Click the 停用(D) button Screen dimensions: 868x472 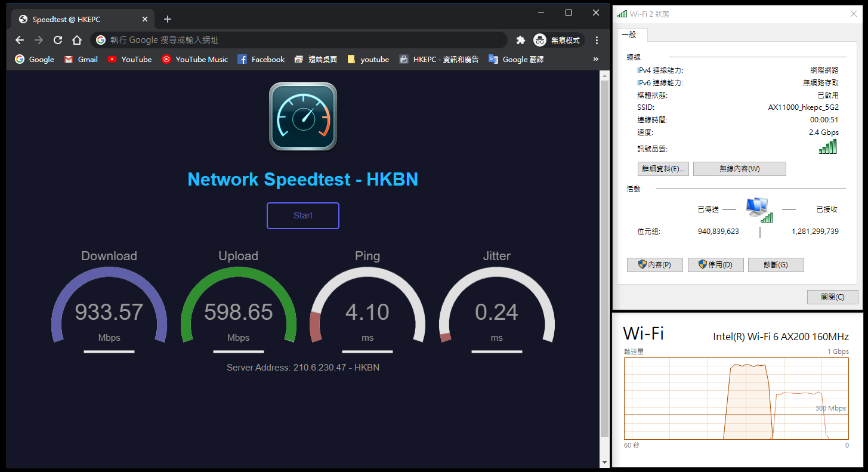tap(716, 264)
